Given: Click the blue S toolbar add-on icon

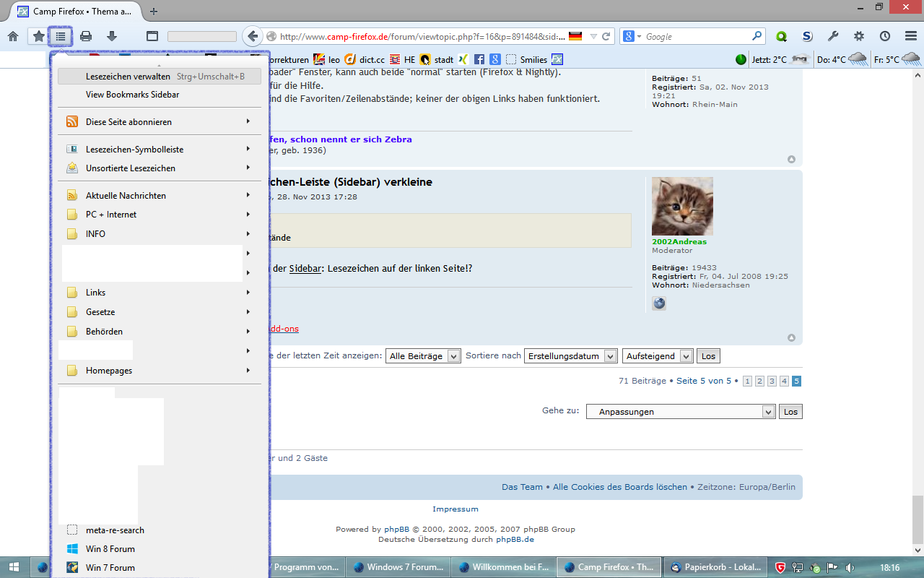Looking at the screenshot, I should [808, 36].
